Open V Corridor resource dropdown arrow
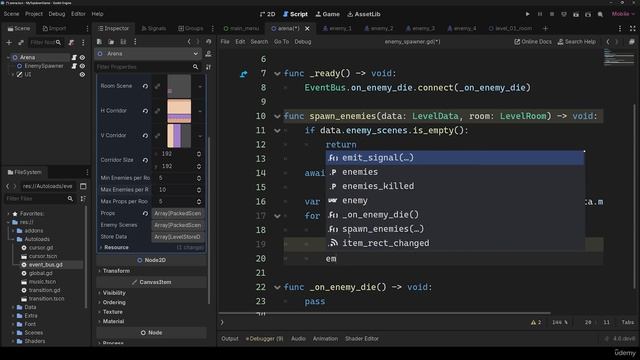 [x=200, y=136]
